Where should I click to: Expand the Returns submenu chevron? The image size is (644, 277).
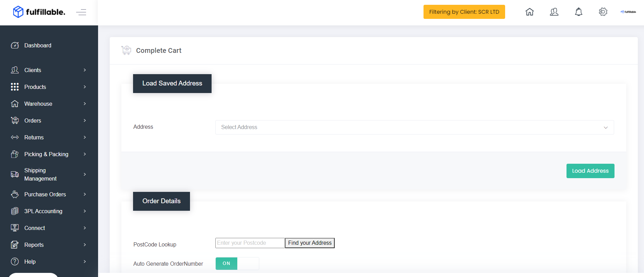pyautogui.click(x=85, y=137)
